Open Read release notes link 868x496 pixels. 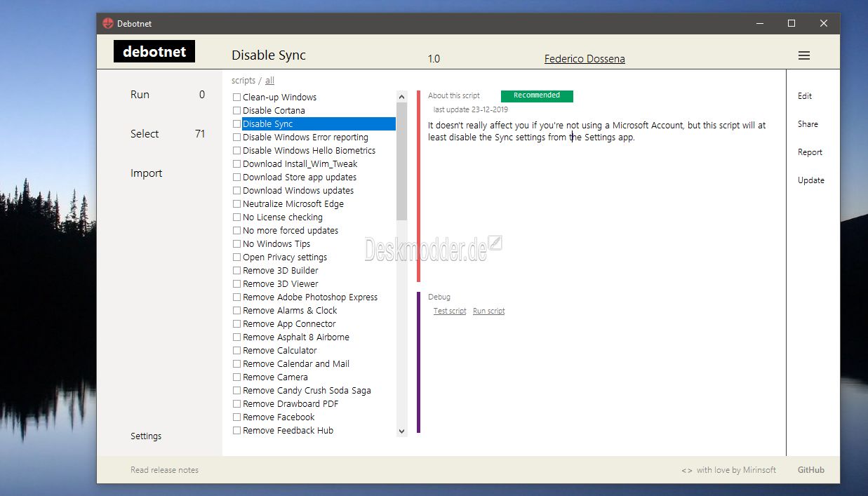[x=164, y=470]
